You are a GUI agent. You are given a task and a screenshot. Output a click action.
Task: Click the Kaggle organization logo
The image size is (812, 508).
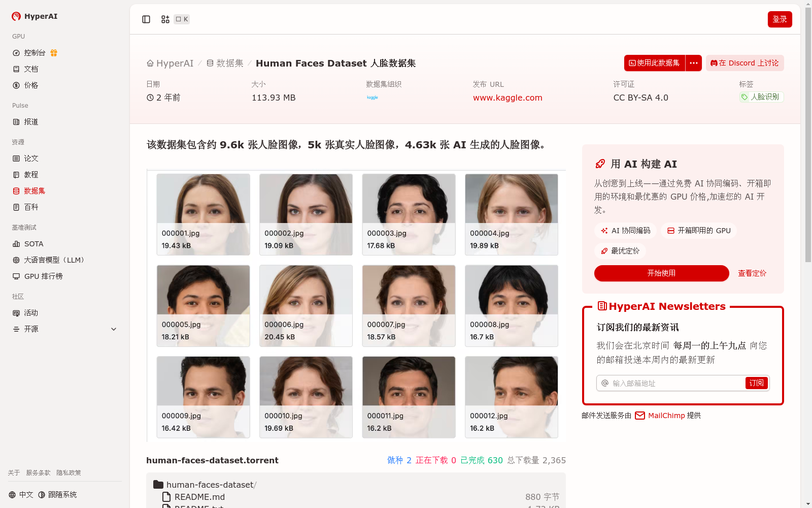(373, 98)
